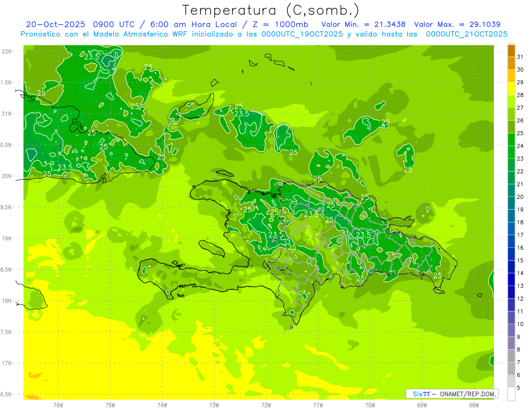
Task: Pick the yellow swatch between 28 and 29
Action: (511, 89)
